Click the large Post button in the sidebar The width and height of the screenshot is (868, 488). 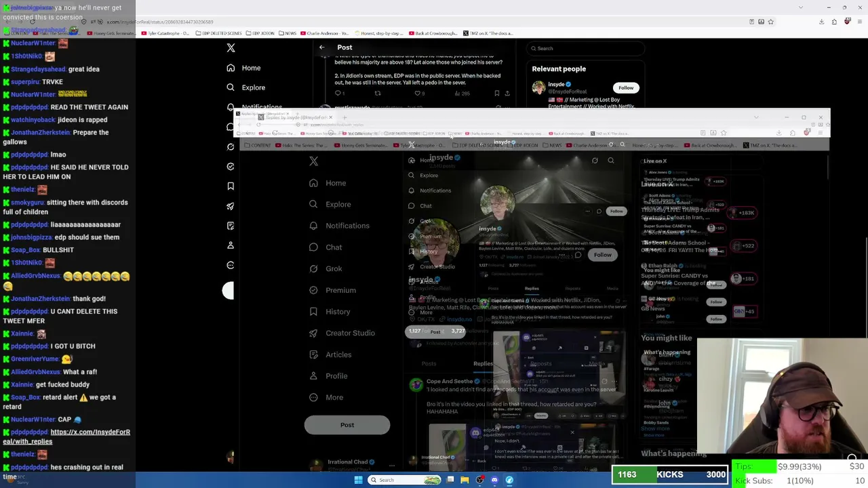(347, 425)
